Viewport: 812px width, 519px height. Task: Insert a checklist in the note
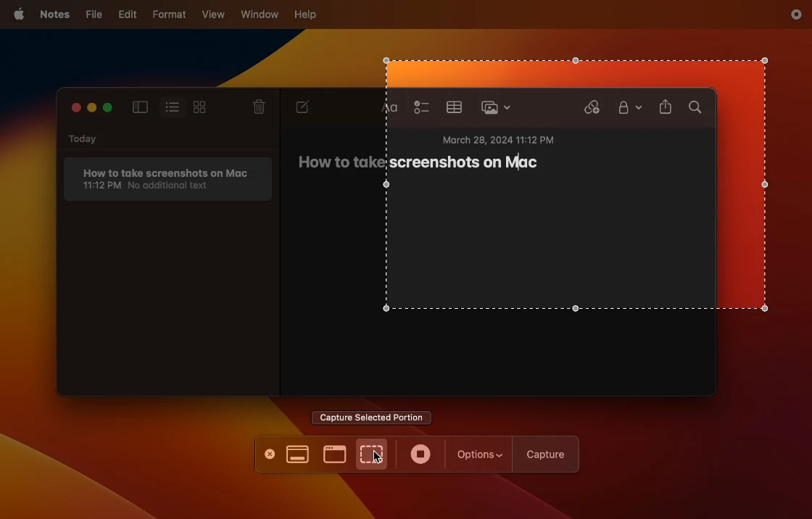tap(421, 107)
